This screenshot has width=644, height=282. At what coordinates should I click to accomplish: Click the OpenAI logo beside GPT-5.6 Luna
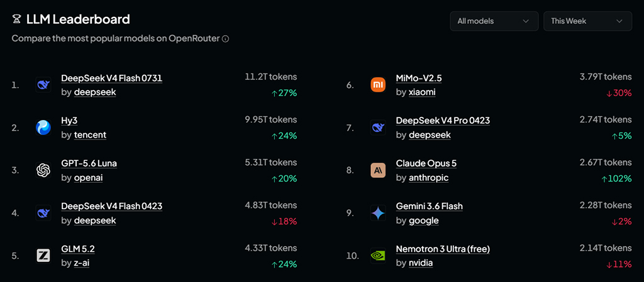click(43, 170)
